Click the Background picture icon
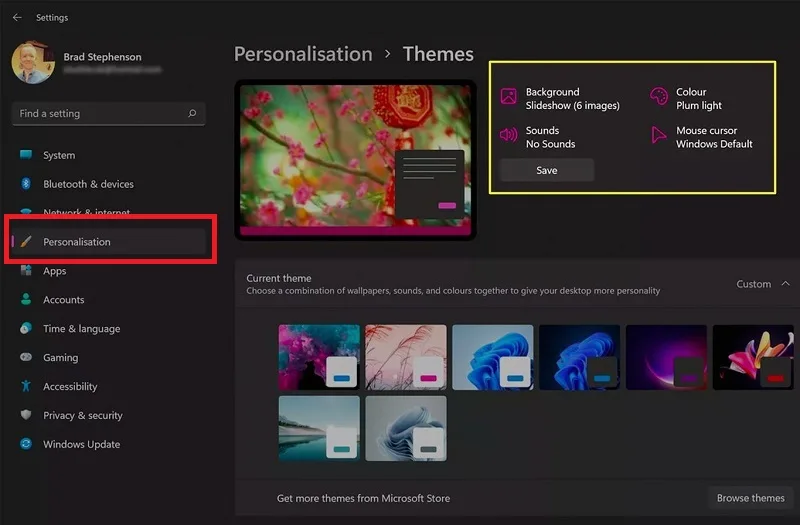The width and height of the screenshot is (800, 525). [508, 96]
